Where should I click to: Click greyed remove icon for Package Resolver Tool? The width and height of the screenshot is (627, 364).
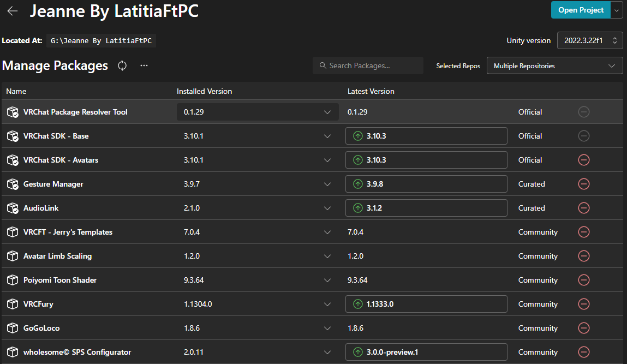(584, 112)
